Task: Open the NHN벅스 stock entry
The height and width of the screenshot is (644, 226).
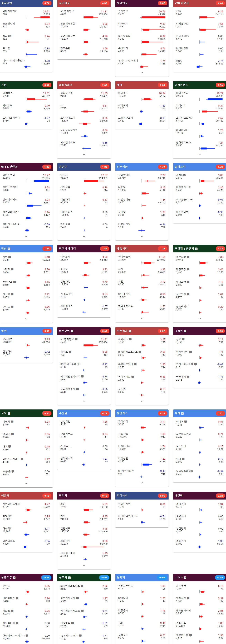Action: tap(26, 96)
